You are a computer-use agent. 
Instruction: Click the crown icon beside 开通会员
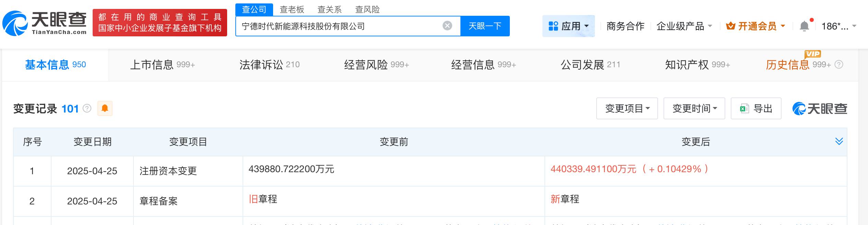tap(730, 26)
